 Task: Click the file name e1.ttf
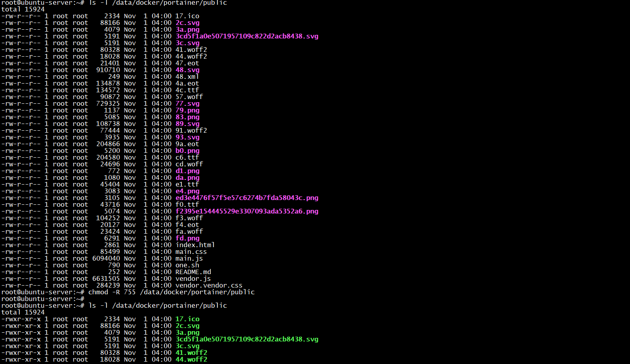click(187, 184)
